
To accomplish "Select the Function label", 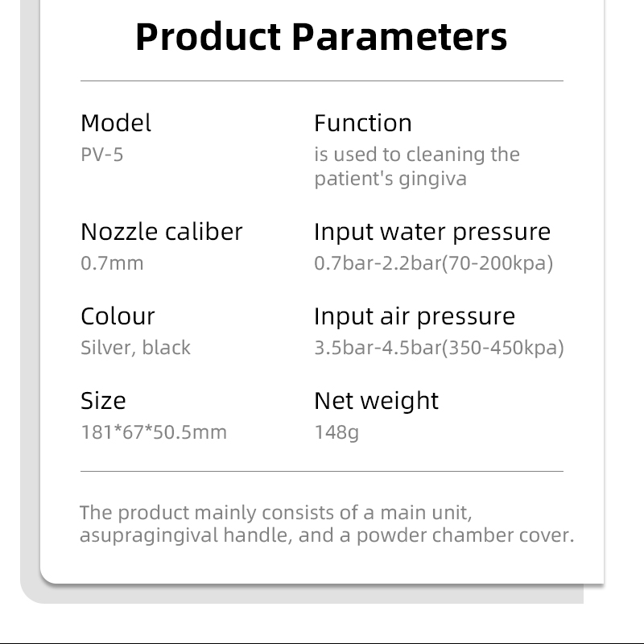I will [362, 123].
